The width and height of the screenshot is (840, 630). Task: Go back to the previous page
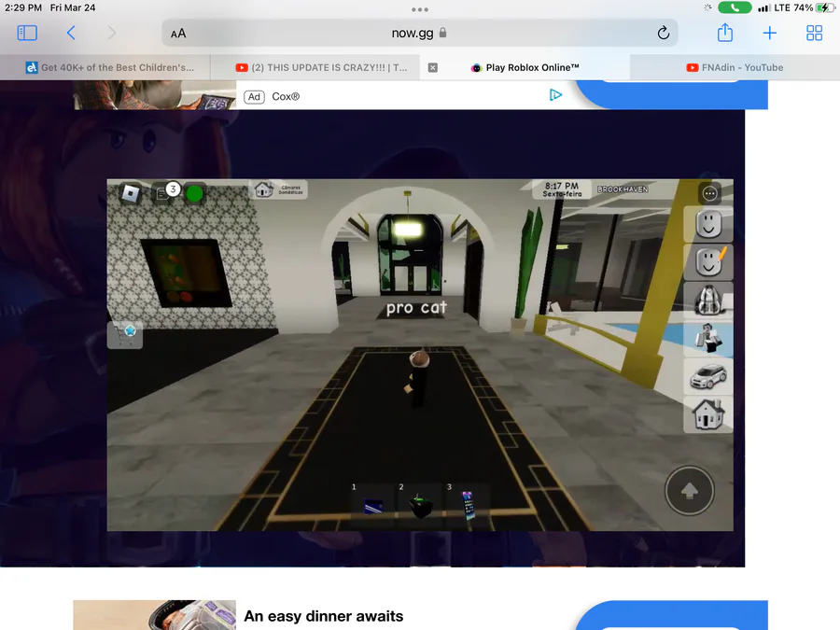tap(71, 34)
